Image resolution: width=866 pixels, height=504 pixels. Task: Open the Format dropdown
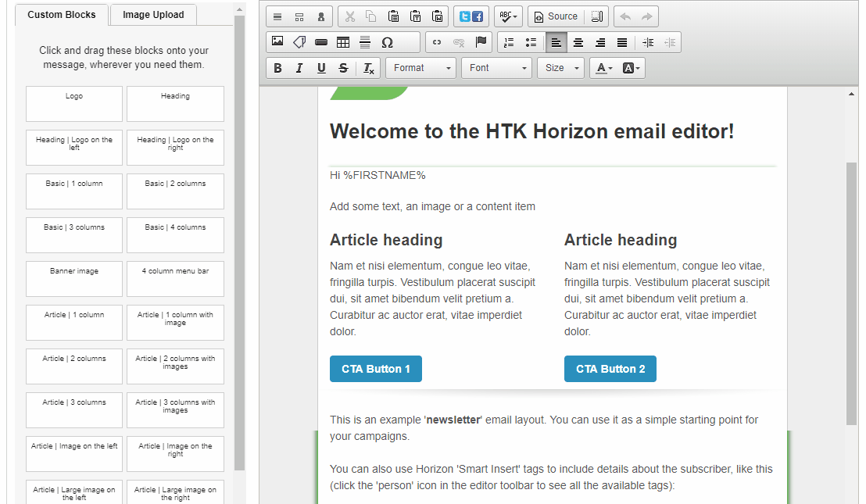[x=420, y=68]
